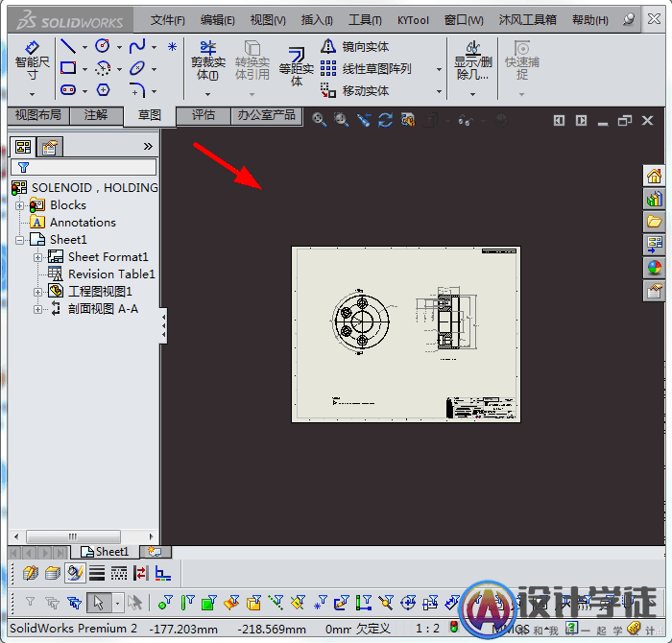Switch to the 注解 tab
The image size is (672, 643).
coord(96,115)
